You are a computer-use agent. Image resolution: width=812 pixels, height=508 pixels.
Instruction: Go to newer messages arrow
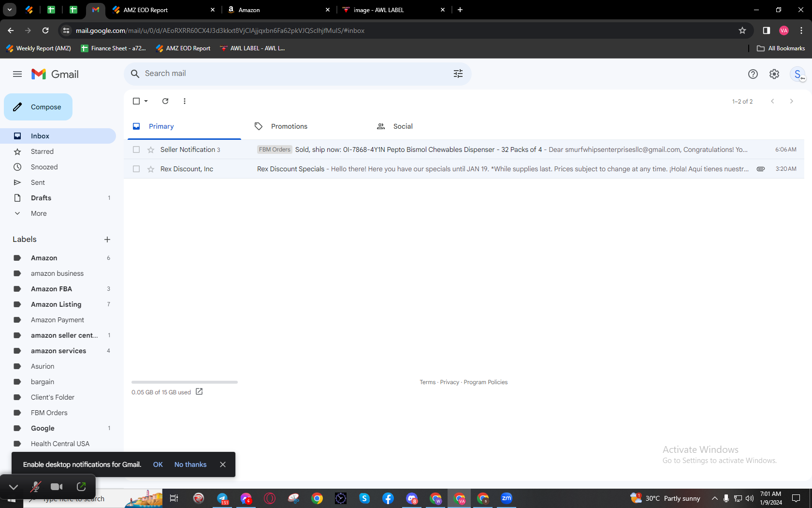pos(772,101)
